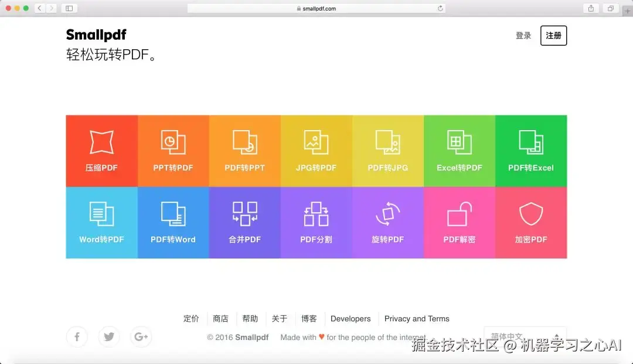
Task: Open the 加密PDF protect tile
Action: point(531,222)
